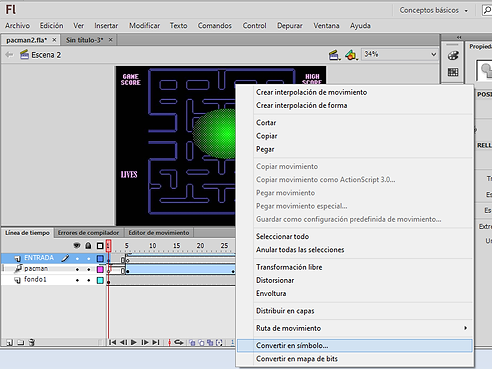Create a new layer folder
Screen dimensions: 492x369
coord(20,342)
